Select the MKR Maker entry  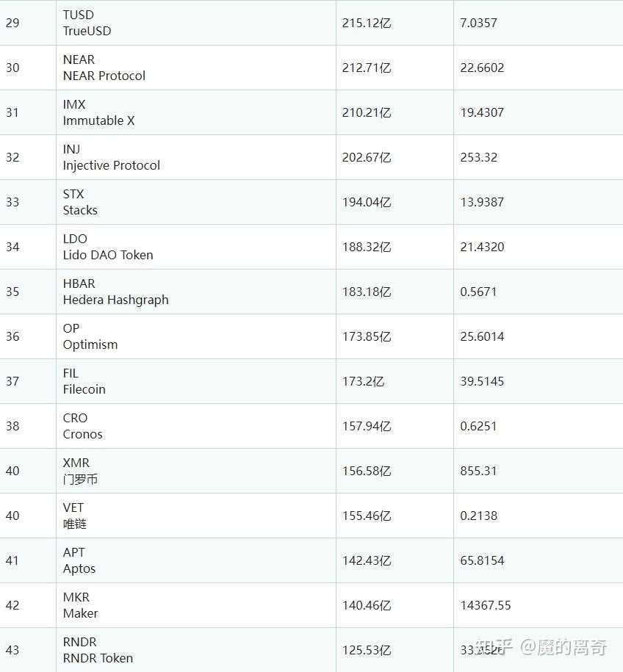[x=80, y=605]
